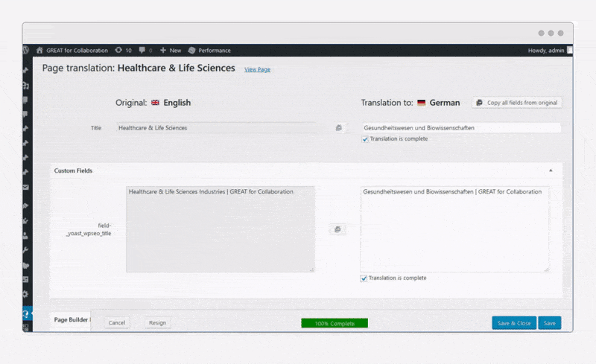Uncheck yoast title 'Translation is complete' checkbox
Screen dimensions: 596x364
pos(365,278)
